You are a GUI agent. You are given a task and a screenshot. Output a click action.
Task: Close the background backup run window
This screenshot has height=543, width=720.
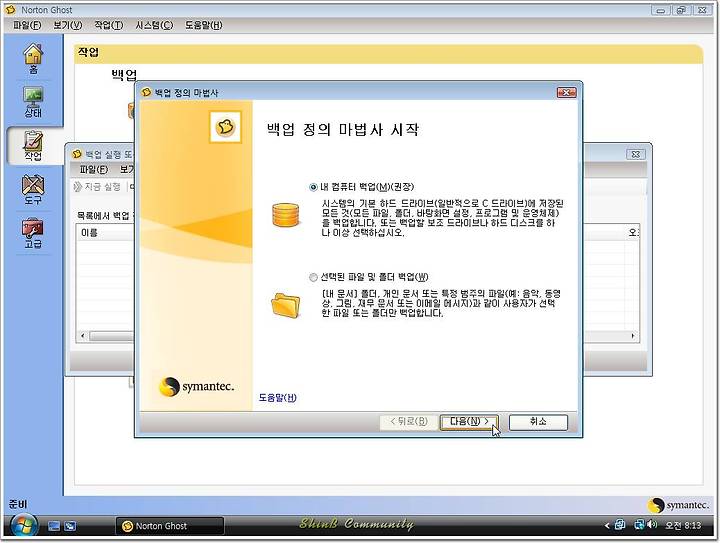point(636,154)
